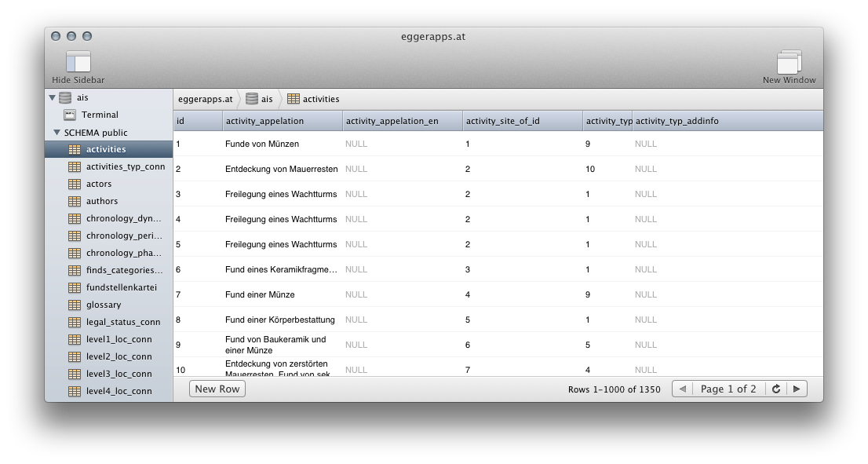Image resolution: width=868 pixels, height=464 pixels.
Task: Collapse the ais database tree
Action: click(52, 98)
